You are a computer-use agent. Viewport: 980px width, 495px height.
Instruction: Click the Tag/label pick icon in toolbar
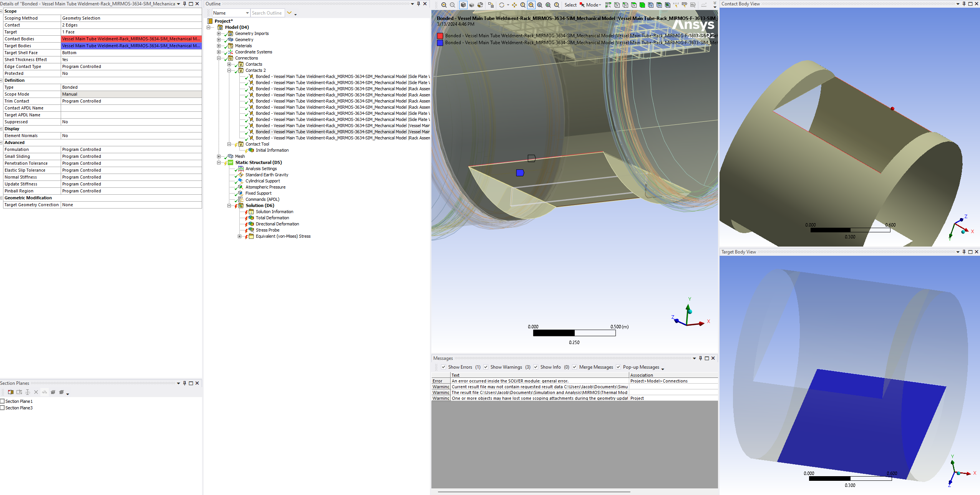pos(684,5)
